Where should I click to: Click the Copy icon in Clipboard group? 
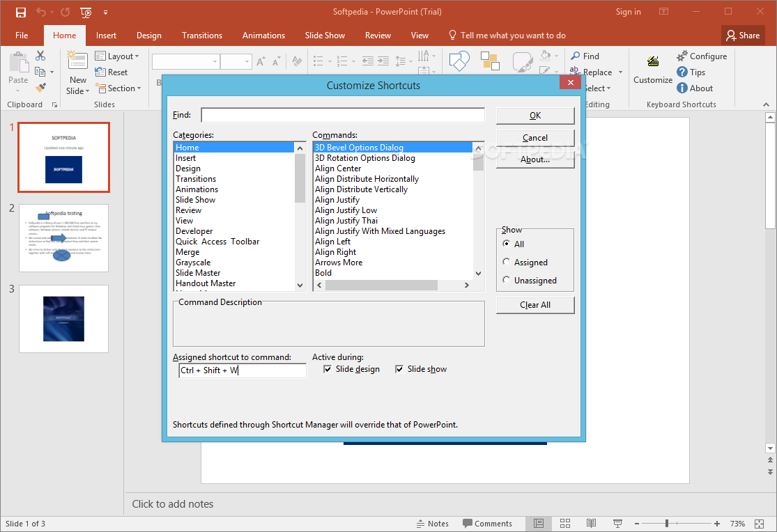(x=40, y=72)
